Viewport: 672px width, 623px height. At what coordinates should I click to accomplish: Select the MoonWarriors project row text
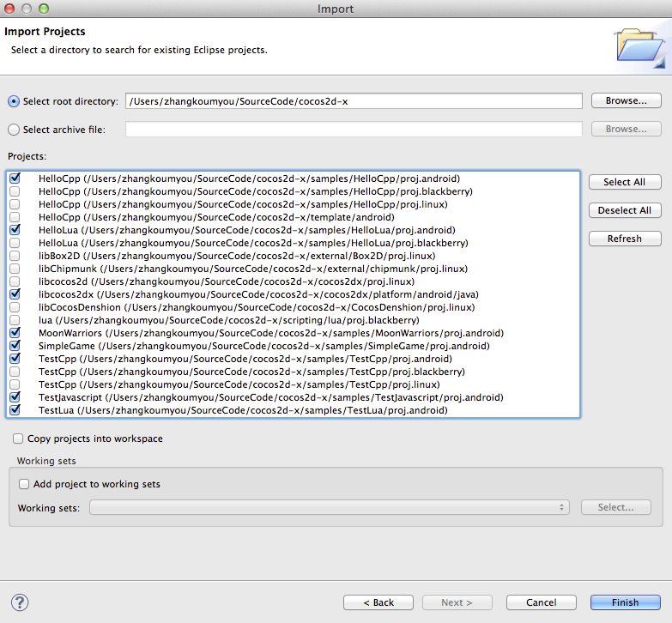(271, 333)
